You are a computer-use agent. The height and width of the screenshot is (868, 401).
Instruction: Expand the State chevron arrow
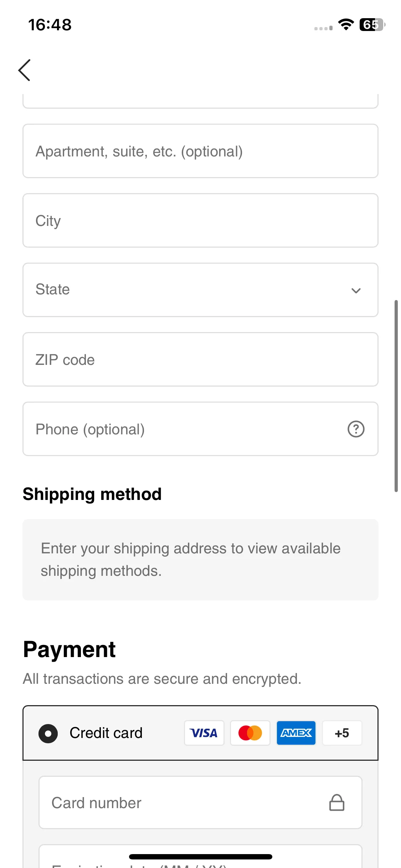click(356, 290)
